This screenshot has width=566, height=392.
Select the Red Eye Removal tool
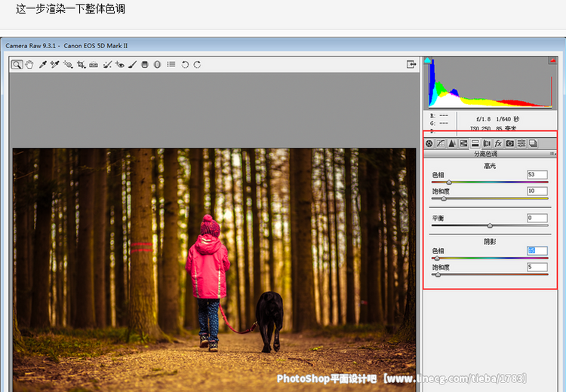[x=120, y=65]
